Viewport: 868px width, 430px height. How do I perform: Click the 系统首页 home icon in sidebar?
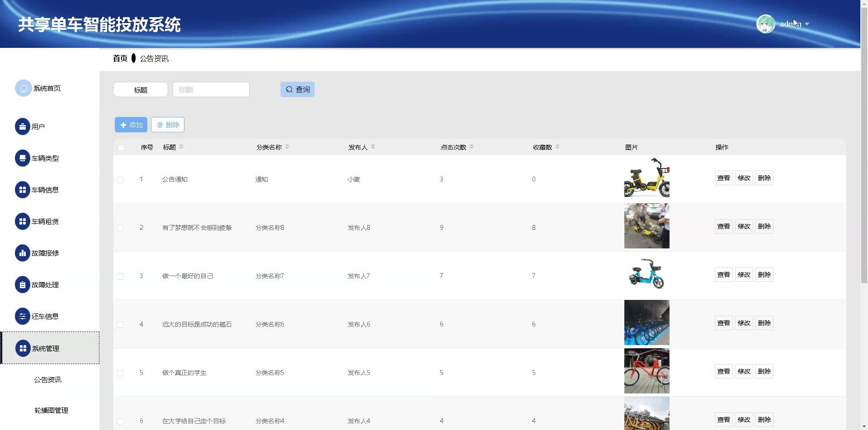23,88
